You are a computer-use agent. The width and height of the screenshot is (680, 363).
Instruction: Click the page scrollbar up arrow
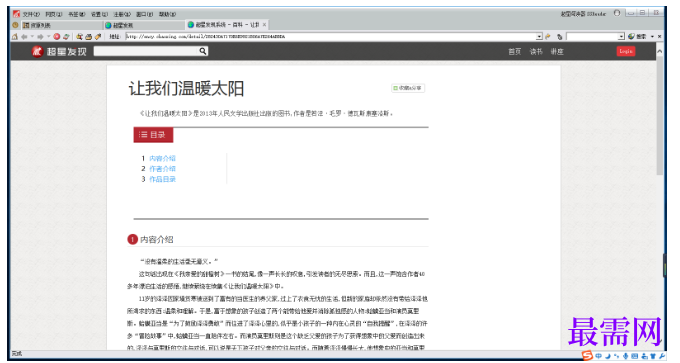pyautogui.click(x=660, y=51)
